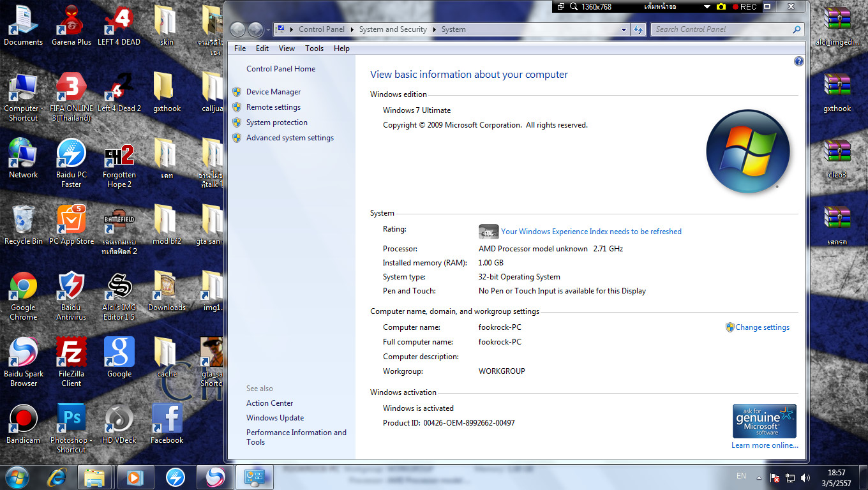Expand the recent pages dropdown arrow
This screenshot has height=490, width=868.
coord(268,30)
